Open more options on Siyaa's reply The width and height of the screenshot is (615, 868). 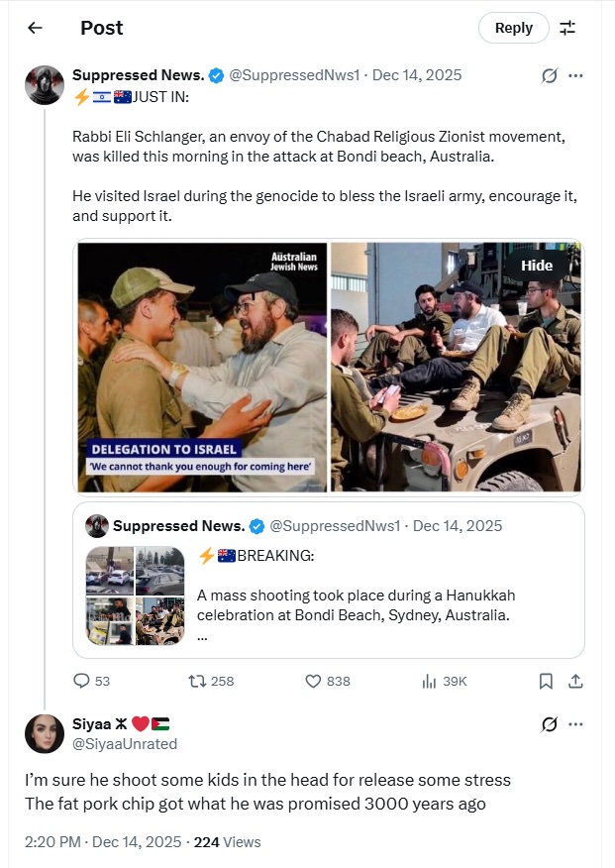575,724
